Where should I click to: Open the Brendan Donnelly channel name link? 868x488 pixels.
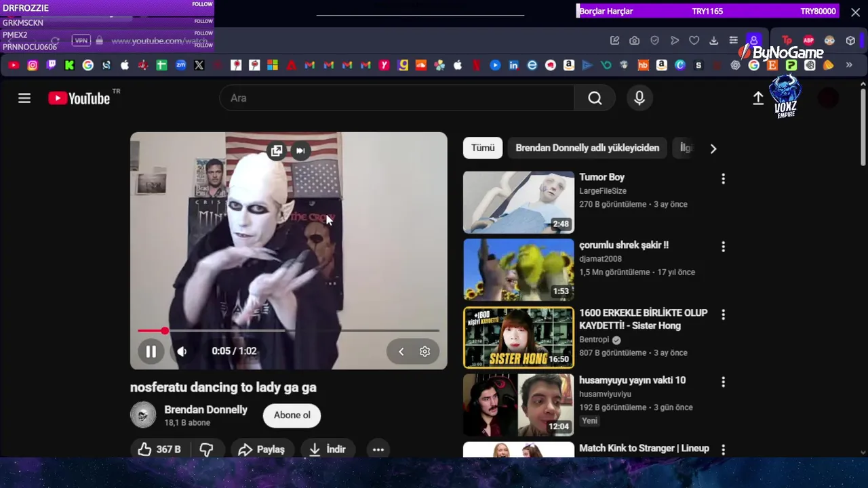pos(205,409)
